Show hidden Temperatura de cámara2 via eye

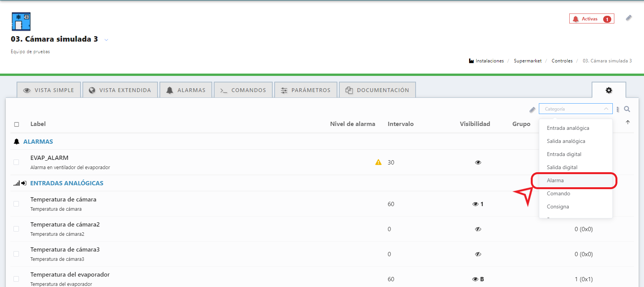click(x=478, y=229)
